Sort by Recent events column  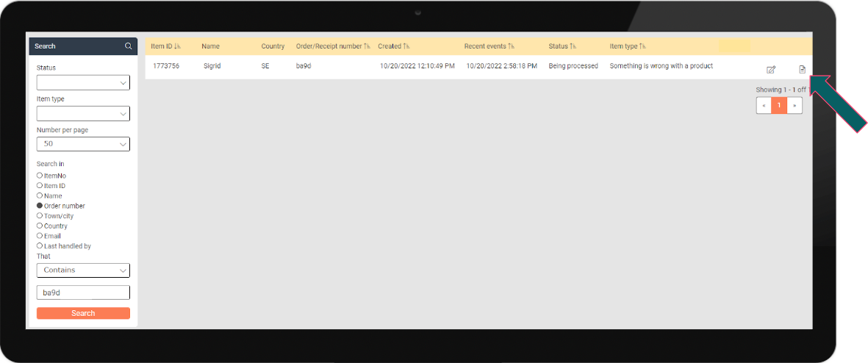tap(489, 46)
